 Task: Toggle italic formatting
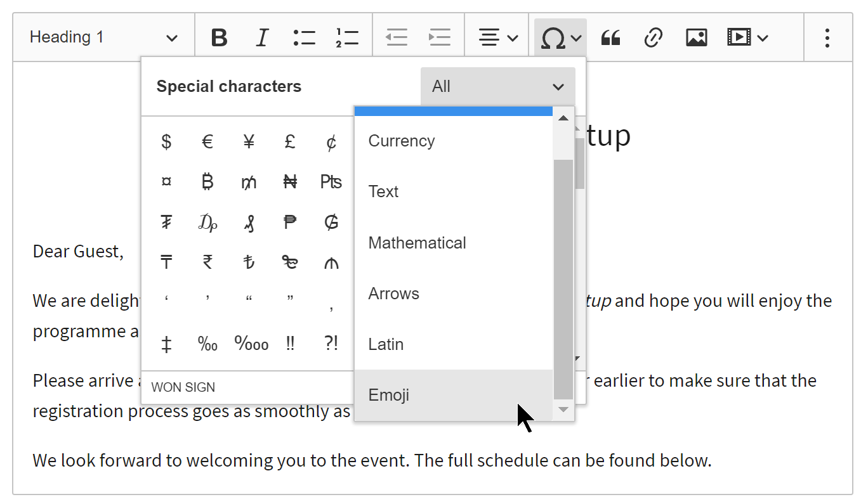point(261,37)
